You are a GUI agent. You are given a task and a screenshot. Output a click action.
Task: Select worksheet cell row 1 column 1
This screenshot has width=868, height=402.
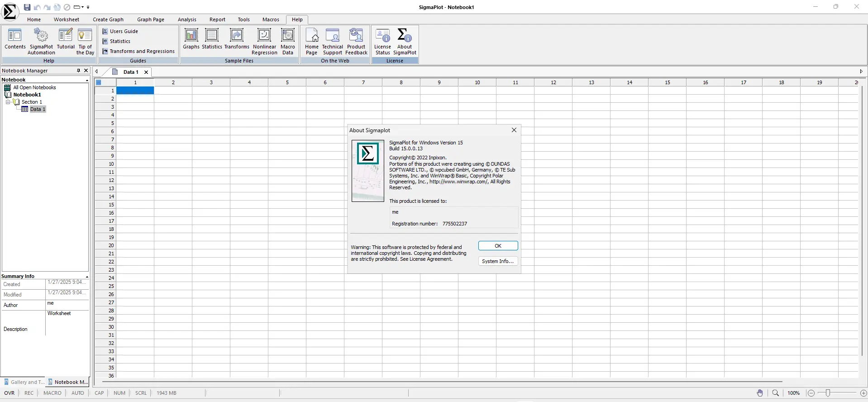[x=135, y=91]
